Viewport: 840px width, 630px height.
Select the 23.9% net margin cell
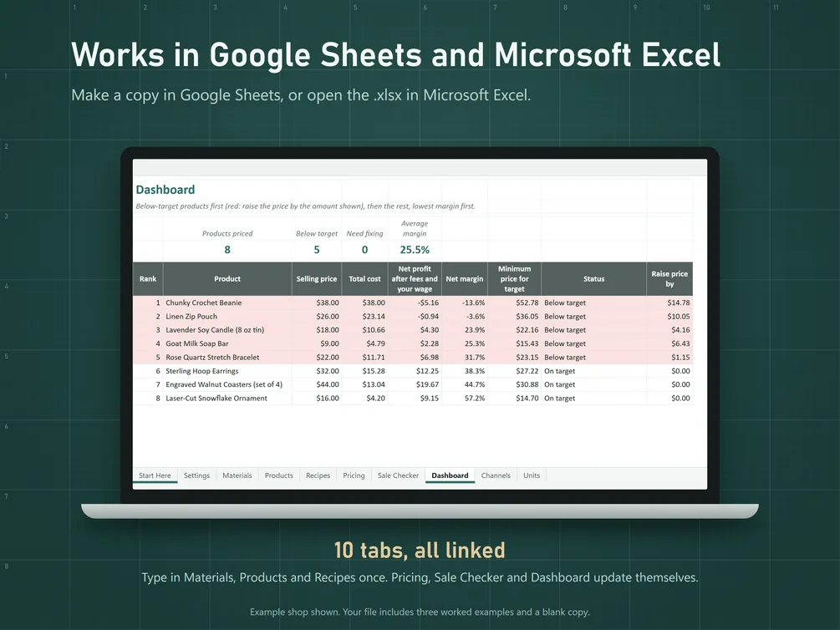[x=465, y=330]
